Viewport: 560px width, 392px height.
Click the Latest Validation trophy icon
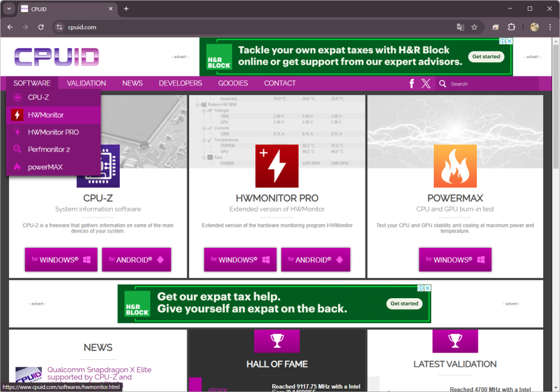[455, 341]
